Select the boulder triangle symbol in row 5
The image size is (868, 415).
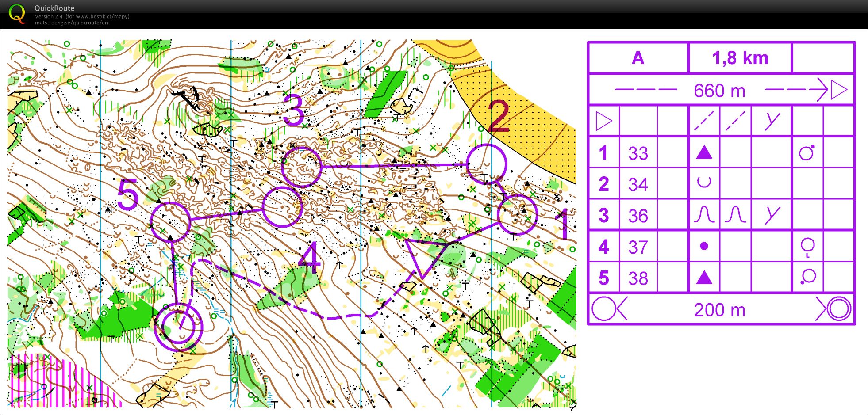[704, 278]
